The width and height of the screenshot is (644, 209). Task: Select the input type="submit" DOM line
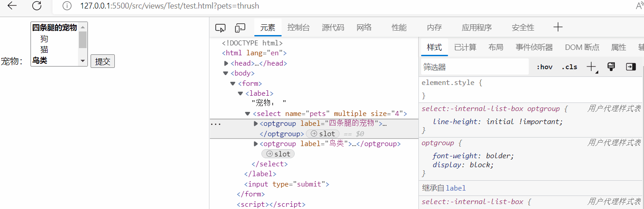287,184
